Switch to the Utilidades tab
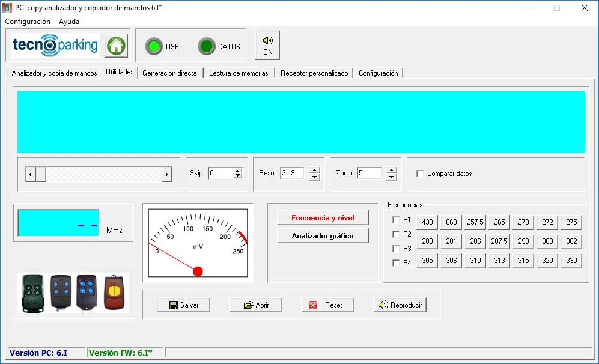Image resolution: width=599 pixels, height=364 pixels. coord(120,72)
